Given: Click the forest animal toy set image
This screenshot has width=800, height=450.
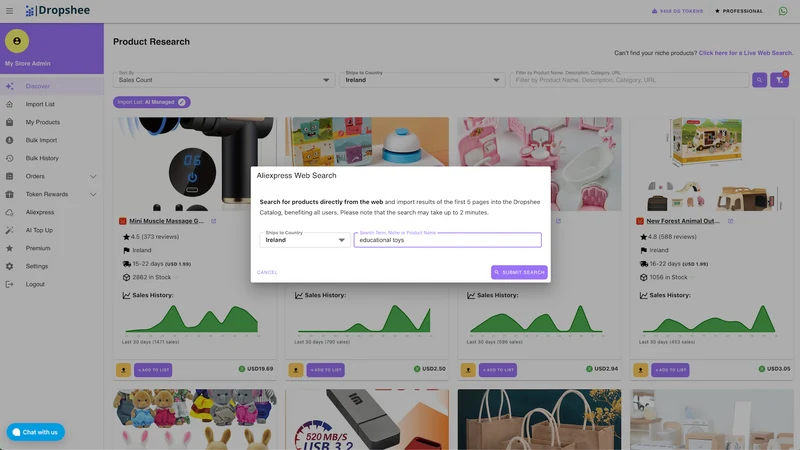Looking at the screenshot, I should 712,164.
